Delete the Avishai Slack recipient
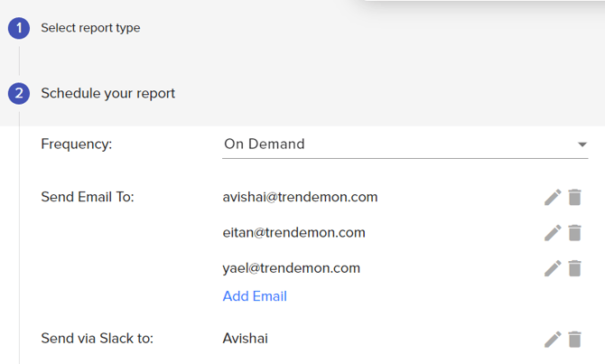The width and height of the screenshot is (605, 364). [x=575, y=340]
